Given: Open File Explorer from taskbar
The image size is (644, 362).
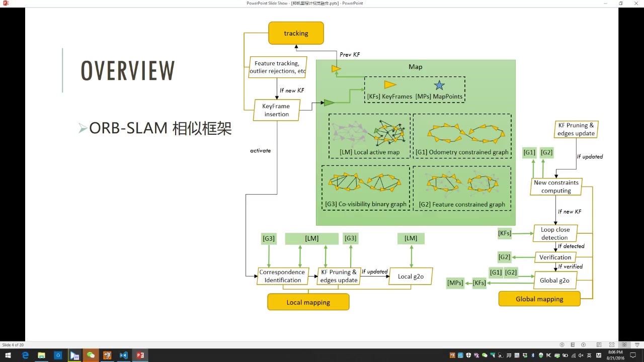Looking at the screenshot, I should coord(41,355).
